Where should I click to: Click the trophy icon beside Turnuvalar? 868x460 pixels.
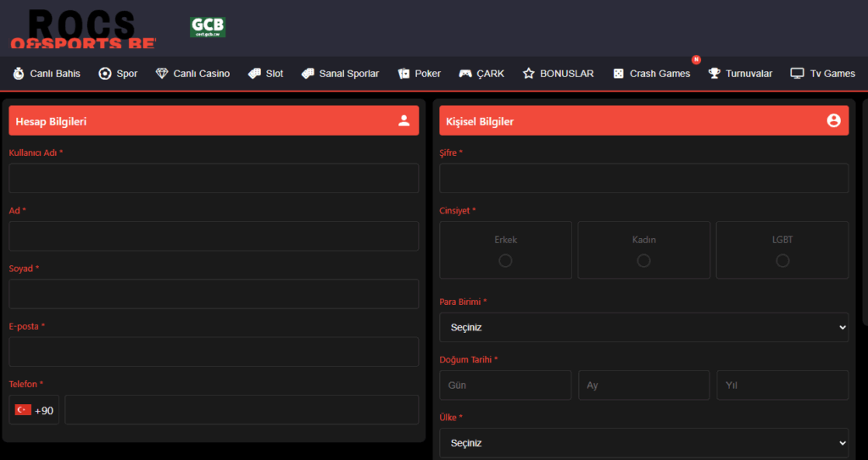coord(714,73)
